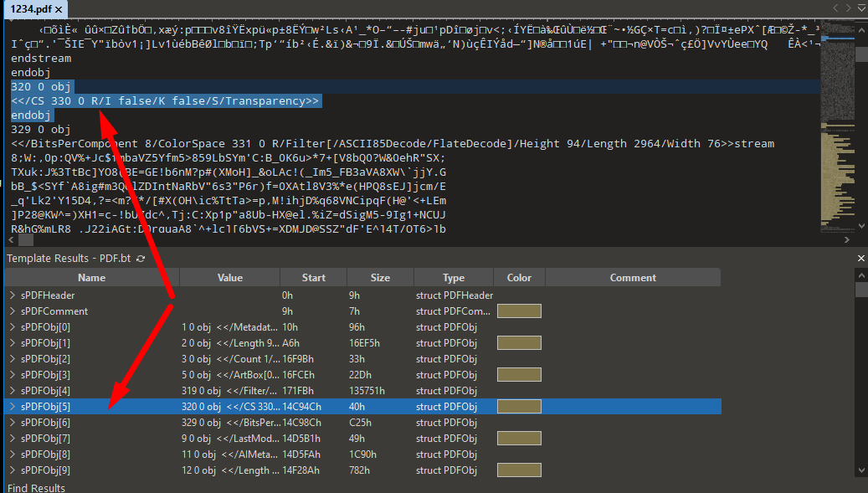Close the 1234.pdf tab

58,9
